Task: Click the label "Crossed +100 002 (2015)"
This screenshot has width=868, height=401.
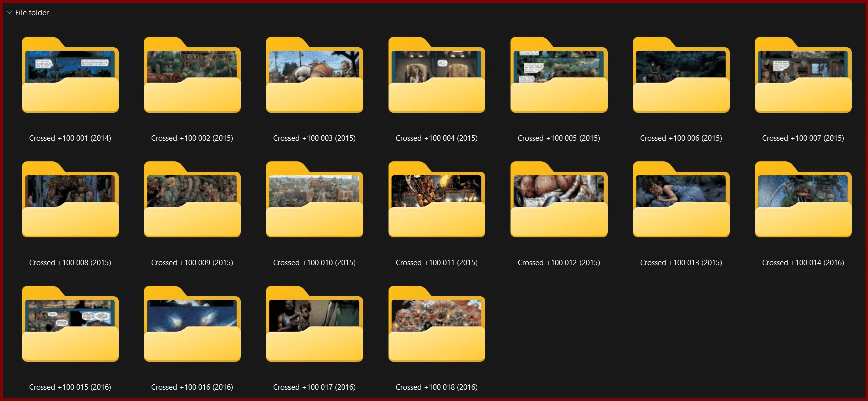Action: click(192, 138)
